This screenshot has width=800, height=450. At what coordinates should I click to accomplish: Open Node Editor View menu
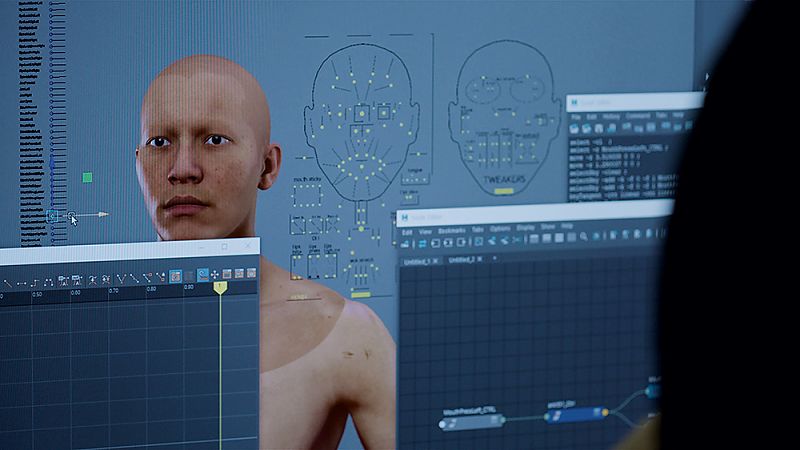(425, 232)
